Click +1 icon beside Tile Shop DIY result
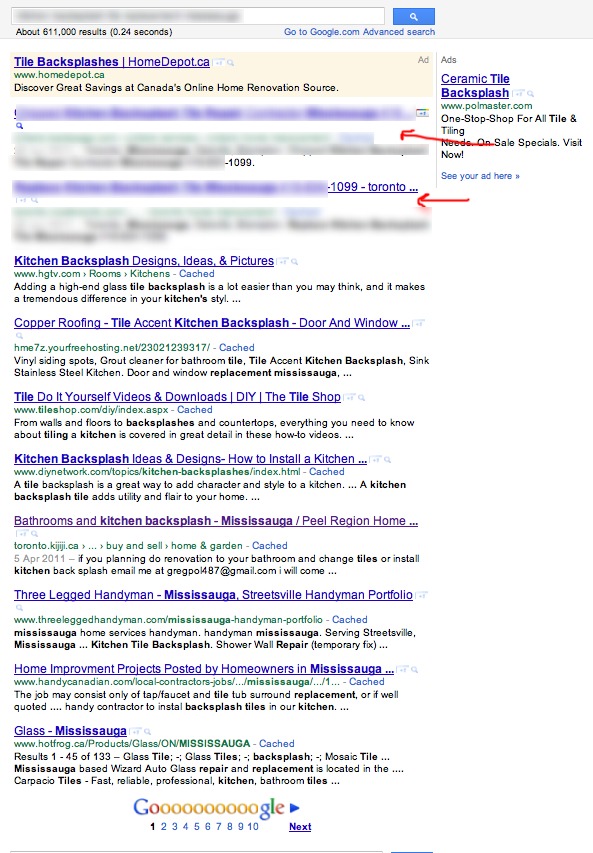 click(x=349, y=397)
